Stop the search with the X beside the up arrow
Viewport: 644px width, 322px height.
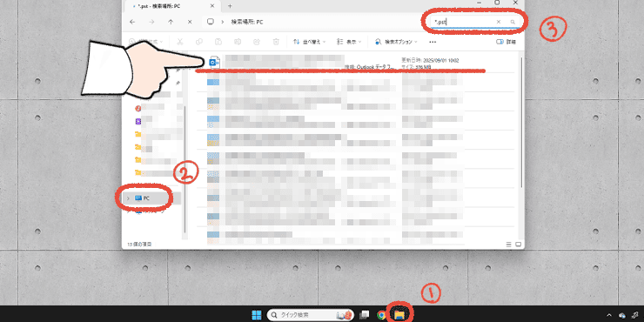[190, 22]
